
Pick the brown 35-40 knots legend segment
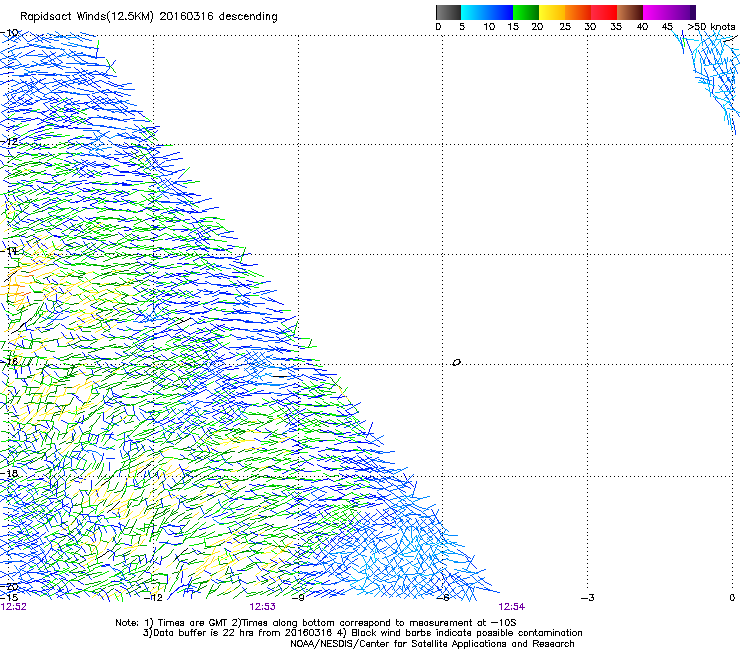[630, 12]
